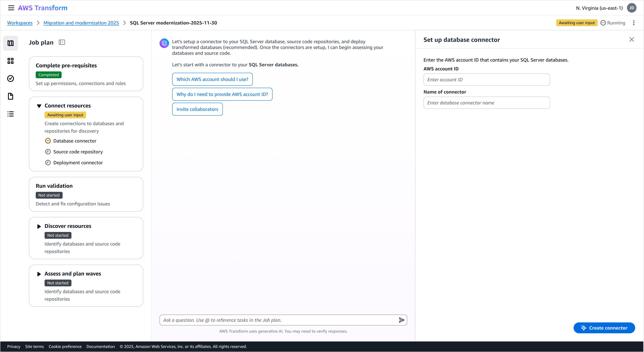Select the Source code repository step

point(78,152)
